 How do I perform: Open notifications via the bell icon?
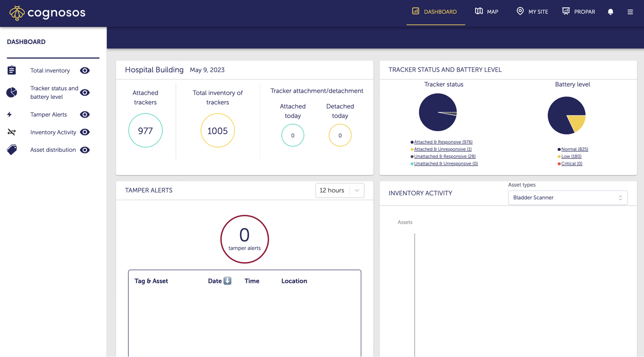pyautogui.click(x=610, y=12)
